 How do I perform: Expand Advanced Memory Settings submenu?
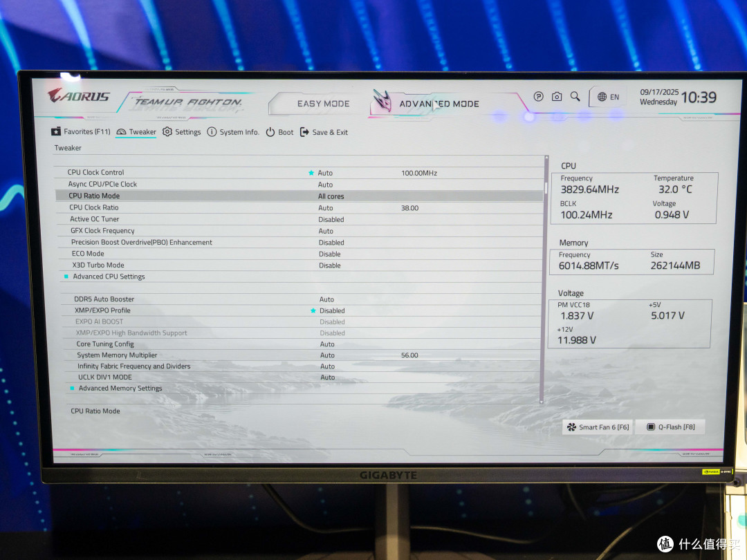120,389
